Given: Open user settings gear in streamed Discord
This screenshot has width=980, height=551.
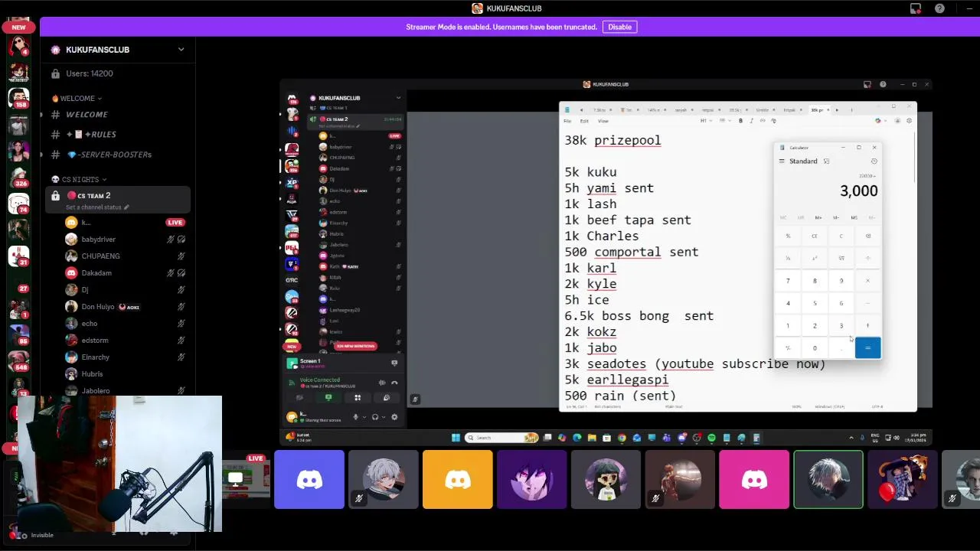Looking at the screenshot, I should tap(394, 417).
